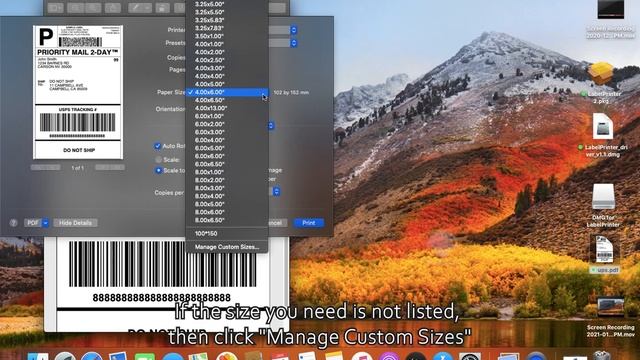Choose Manage Custom Sizes option
The width and height of the screenshot is (640, 360).
[227, 247]
